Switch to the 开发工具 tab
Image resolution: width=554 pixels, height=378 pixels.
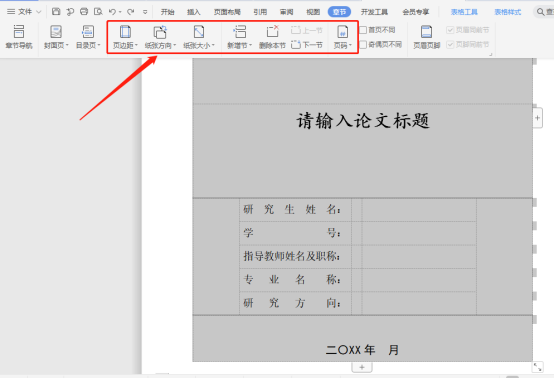pyautogui.click(x=374, y=12)
